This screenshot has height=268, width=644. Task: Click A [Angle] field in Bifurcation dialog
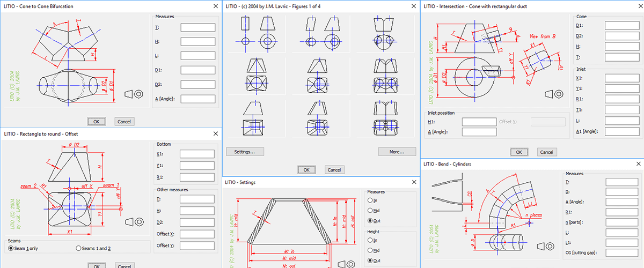(x=197, y=99)
